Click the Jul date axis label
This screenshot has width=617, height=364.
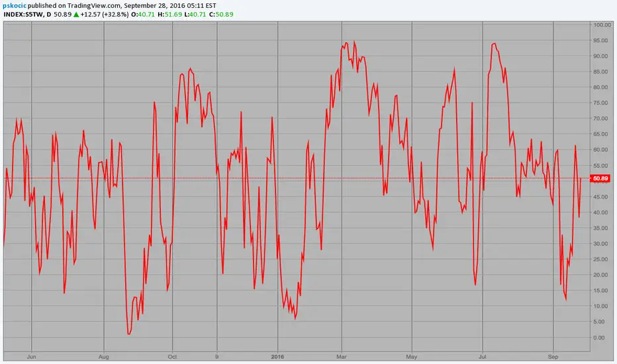tap(483, 357)
